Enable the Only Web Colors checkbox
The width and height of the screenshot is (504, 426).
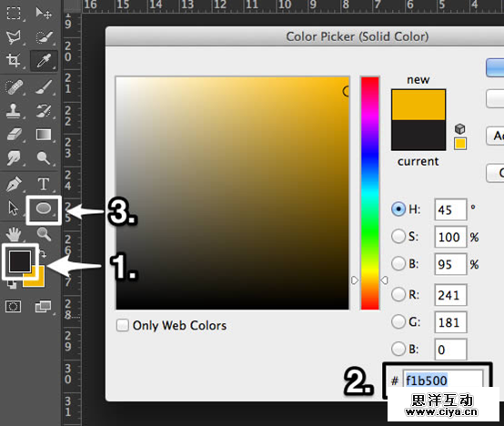tap(123, 325)
